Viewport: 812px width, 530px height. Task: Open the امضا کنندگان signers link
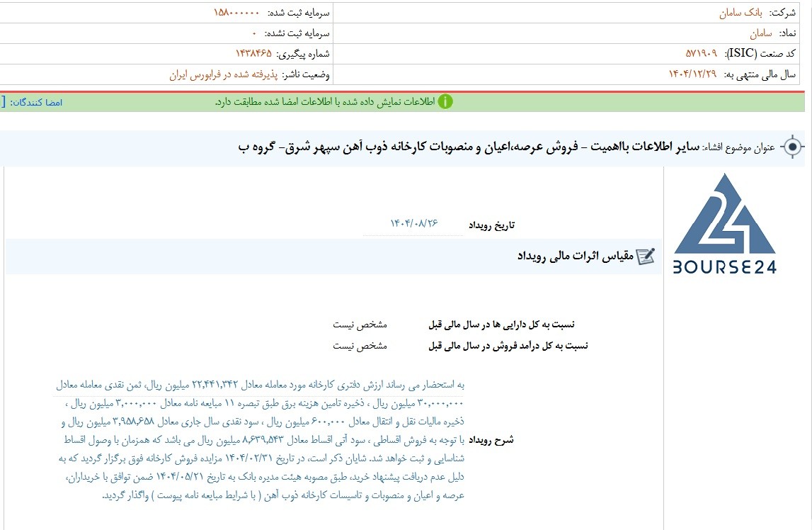[36, 102]
